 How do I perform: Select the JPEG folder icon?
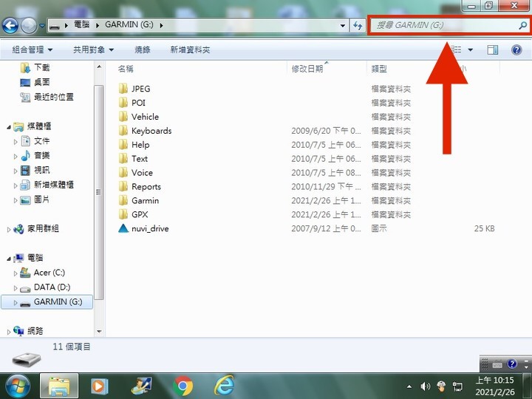pos(123,89)
